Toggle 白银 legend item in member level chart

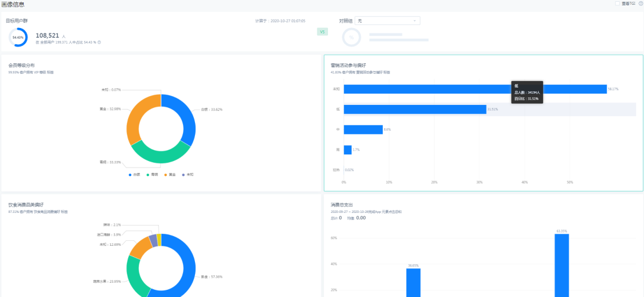[135, 175]
